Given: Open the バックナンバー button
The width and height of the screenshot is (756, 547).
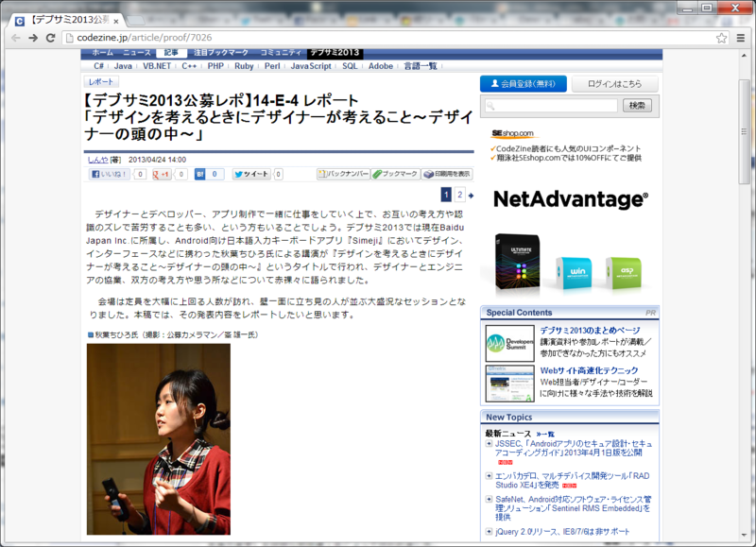Looking at the screenshot, I should (343, 174).
